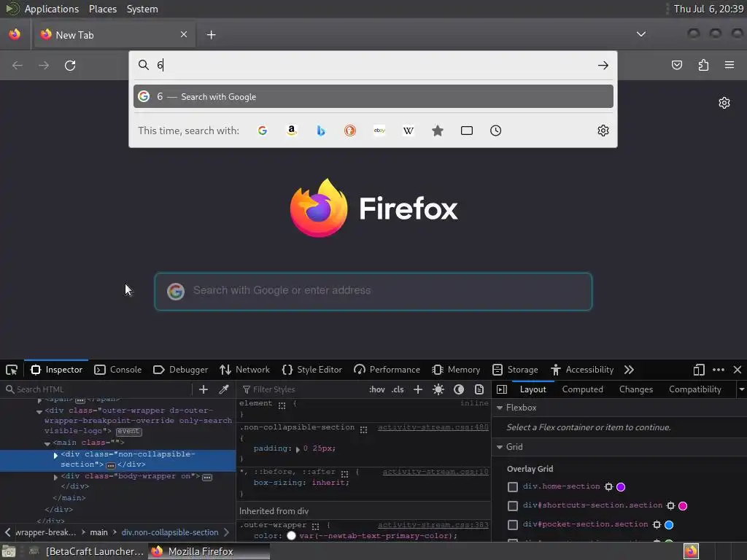747x560 pixels.
Task: Open the Computed sidebar tab
Action: [582, 389]
